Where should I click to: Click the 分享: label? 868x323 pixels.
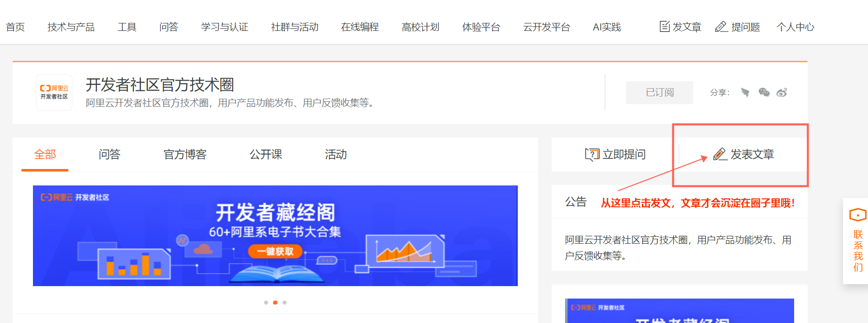coord(720,93)
